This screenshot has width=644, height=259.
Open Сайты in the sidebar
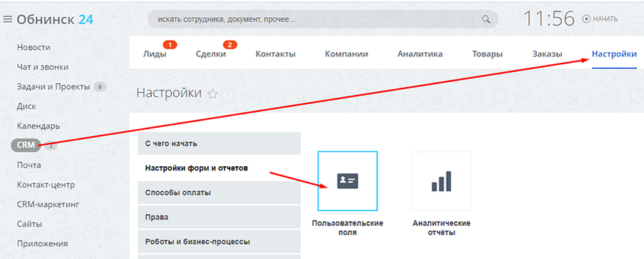29,224
